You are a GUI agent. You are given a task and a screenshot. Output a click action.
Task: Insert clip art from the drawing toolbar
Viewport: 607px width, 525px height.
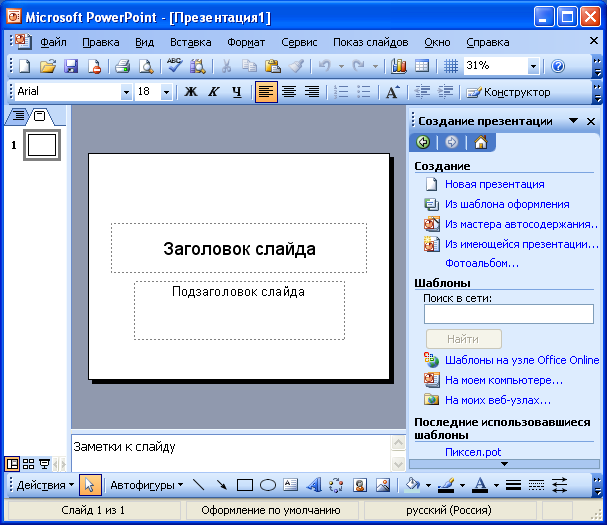tap(360, 485)
